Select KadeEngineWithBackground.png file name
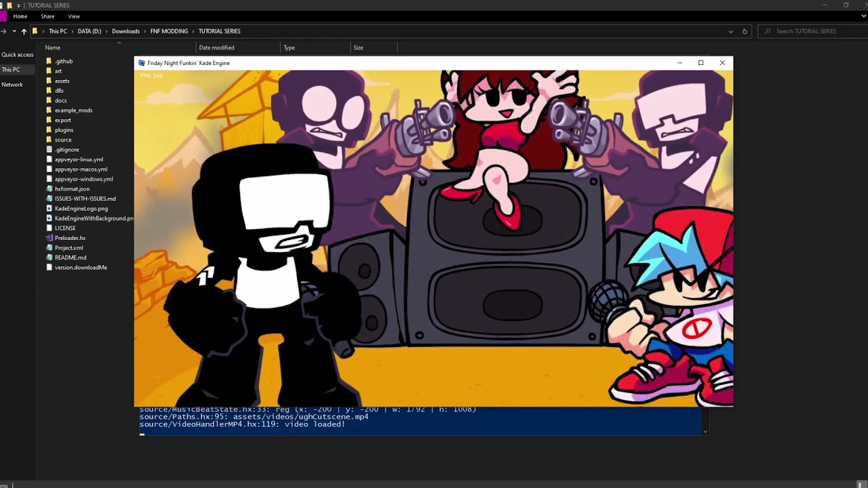Screen dimensions: 868x488 [94, 218]
